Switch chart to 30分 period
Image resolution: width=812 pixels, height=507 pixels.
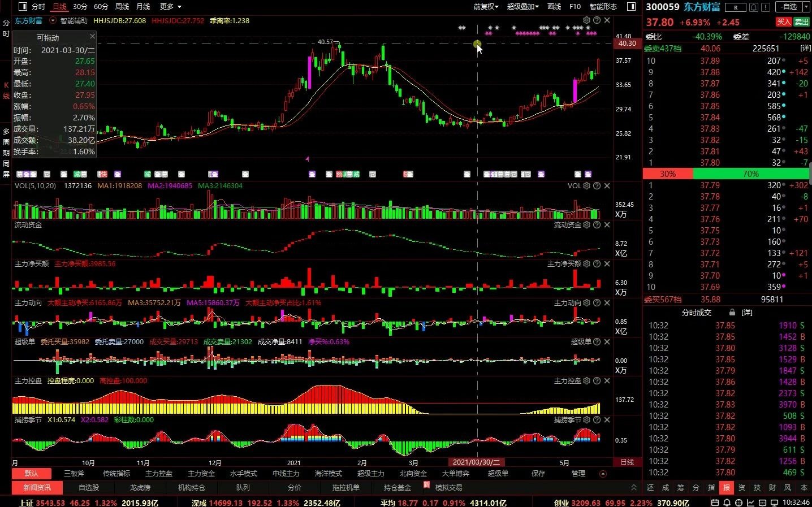click(80, 7)
